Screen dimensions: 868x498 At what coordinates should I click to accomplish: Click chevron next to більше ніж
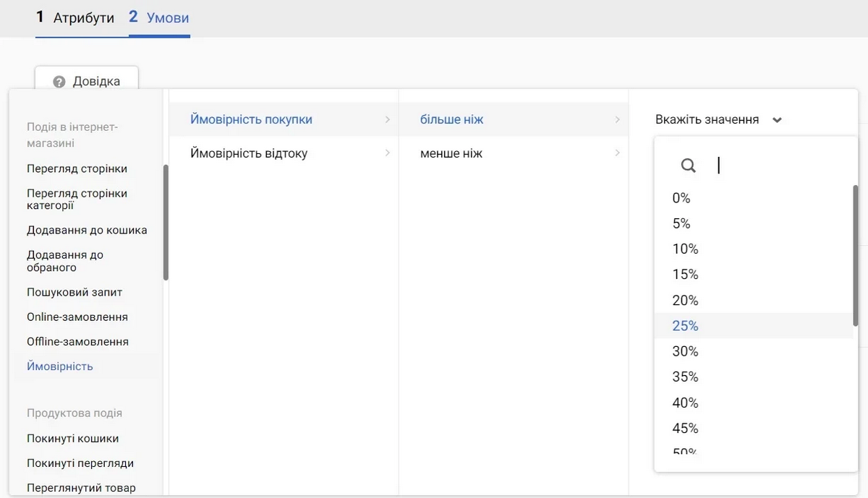pos(617,120)
